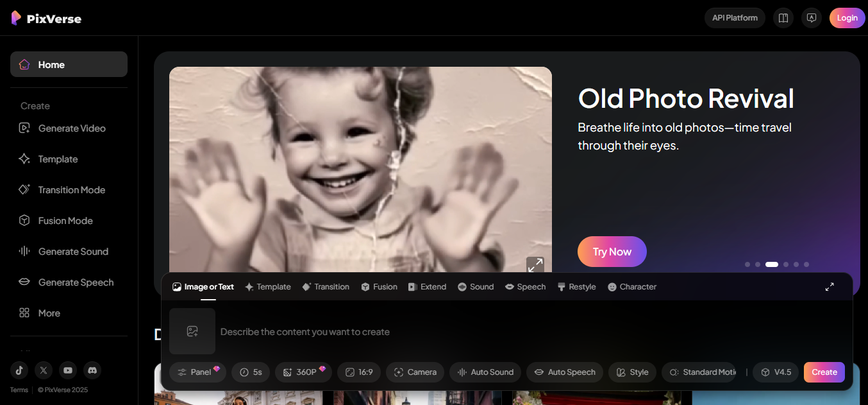Click the Old Photo Revival banner video

[360, 171]
